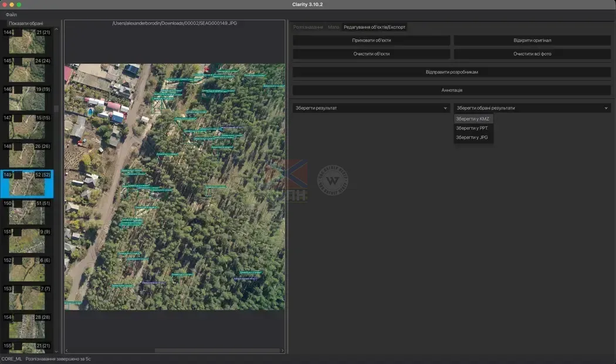
Task: Open the Анотація button
Action: [x=451, y=90]
